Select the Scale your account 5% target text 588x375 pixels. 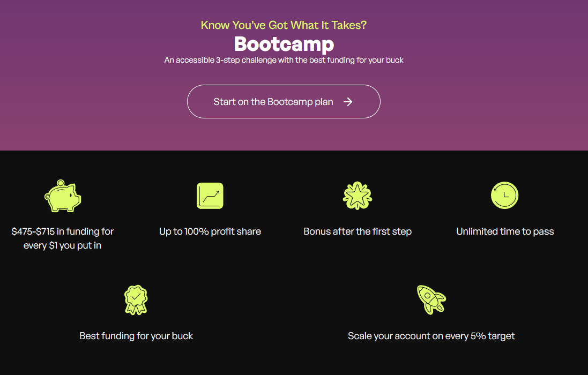[x=431, y=336]
